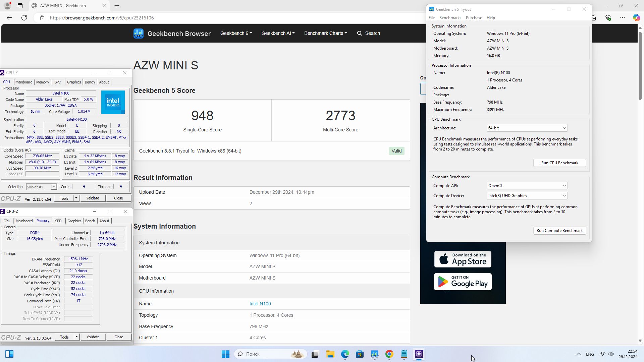Viewport: 644px width, 362px height.
Task: Switch to Mainboard tab in upper CPU-Z
Action: [x=24, y=82]
